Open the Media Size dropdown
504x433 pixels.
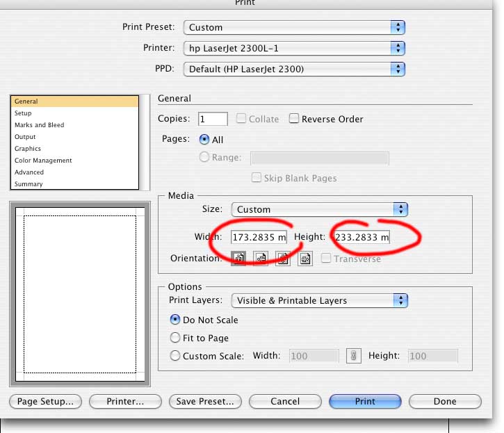point(320,209)
